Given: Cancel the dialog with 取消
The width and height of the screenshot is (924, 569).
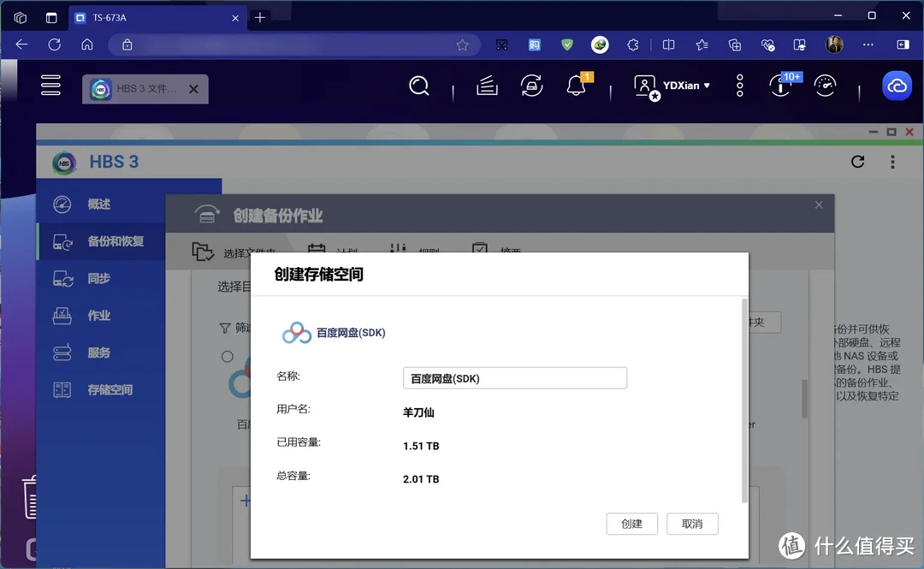Looking at the screenshot, I should 692,524.
